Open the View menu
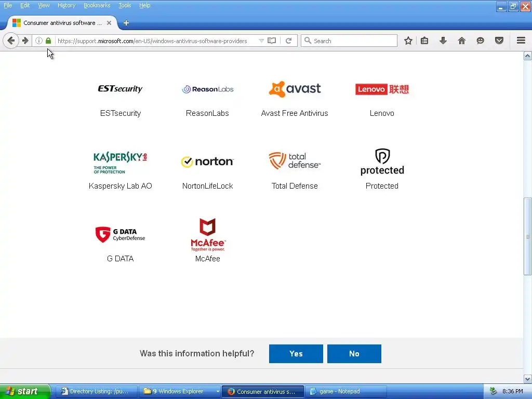 point(44,5)
